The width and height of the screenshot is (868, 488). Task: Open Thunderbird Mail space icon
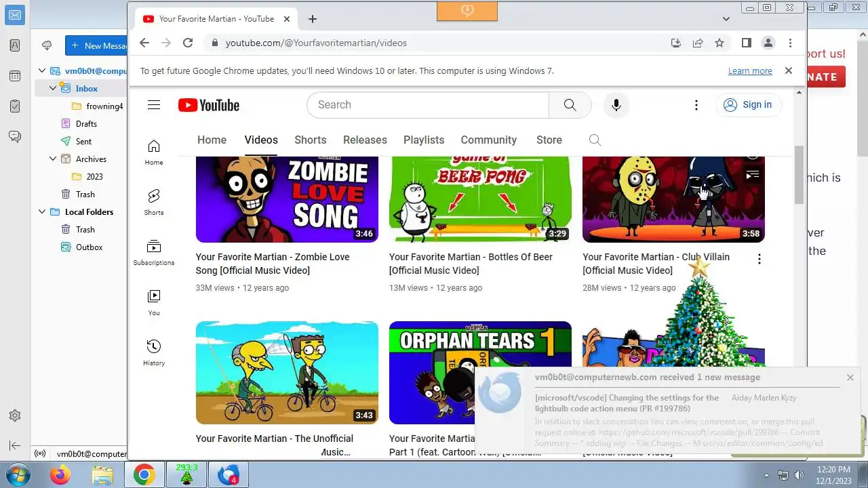[x=15, y=15]
